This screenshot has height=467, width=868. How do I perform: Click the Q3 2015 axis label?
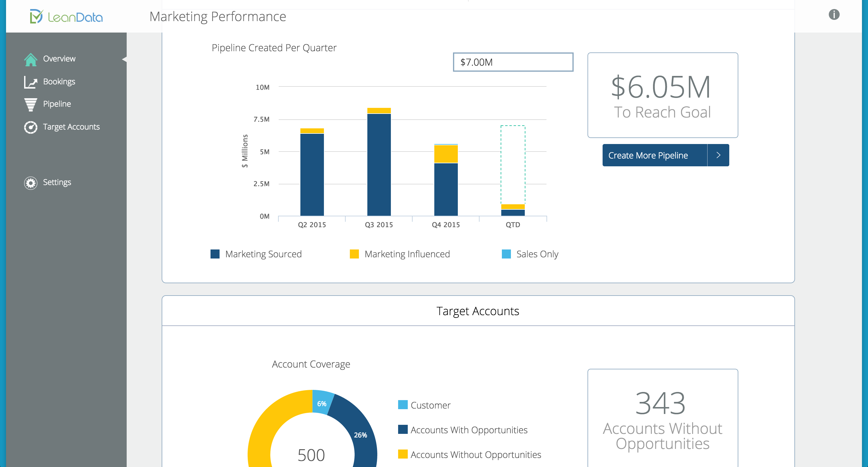click(379, 224)
